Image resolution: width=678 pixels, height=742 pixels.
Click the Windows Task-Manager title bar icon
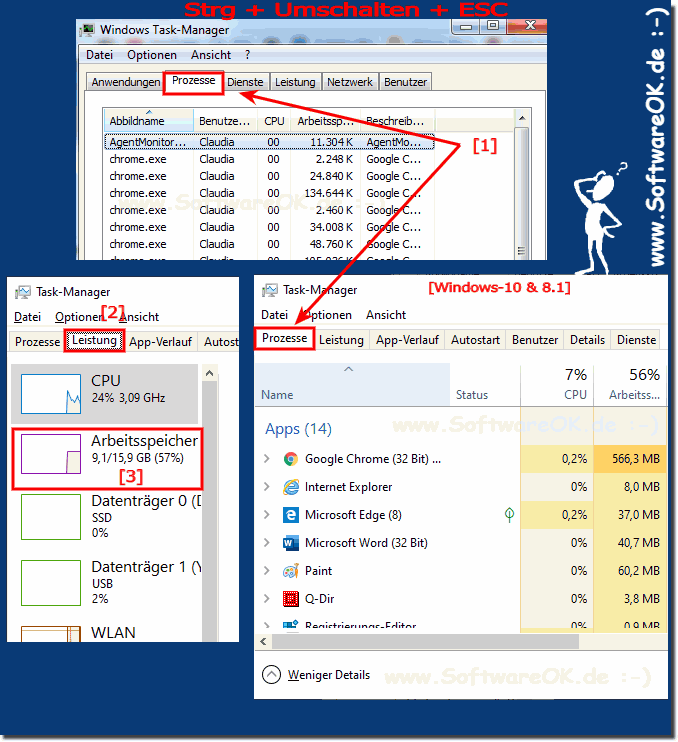click(87, 30)
